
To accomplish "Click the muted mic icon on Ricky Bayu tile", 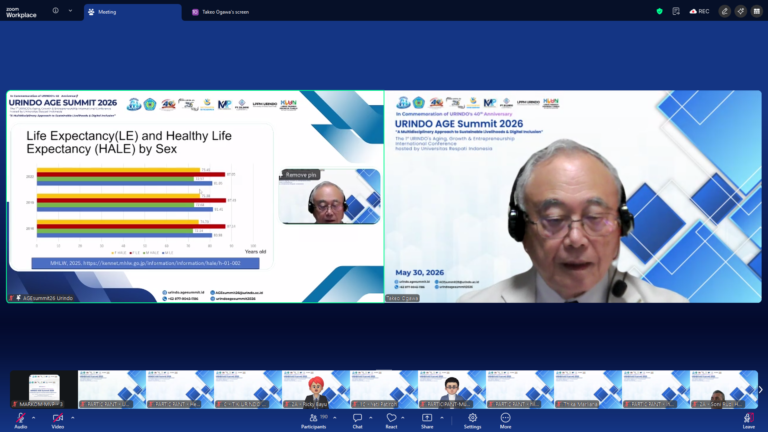I will pos(288,404).
